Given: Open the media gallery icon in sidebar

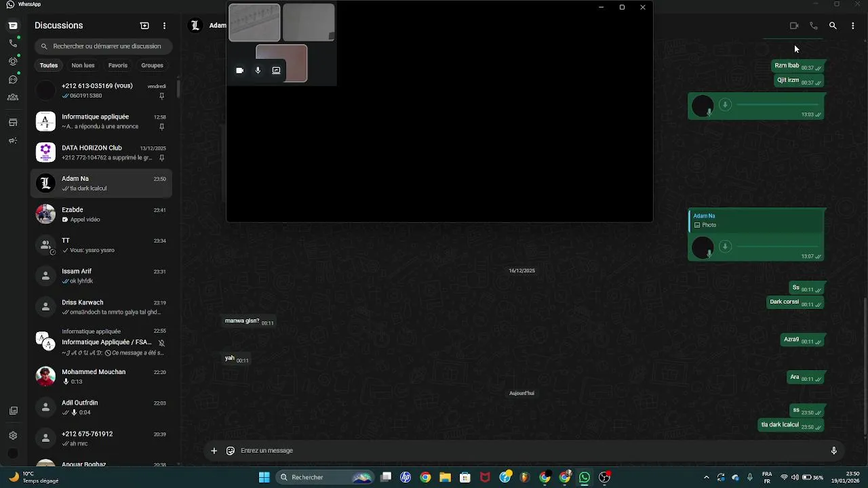Looking at the screenshot, I should (13, 411).
